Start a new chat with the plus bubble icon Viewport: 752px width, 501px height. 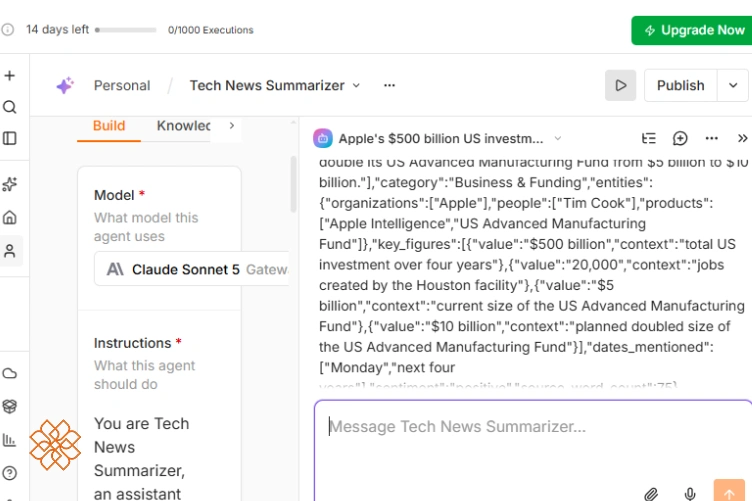point(680,139)
